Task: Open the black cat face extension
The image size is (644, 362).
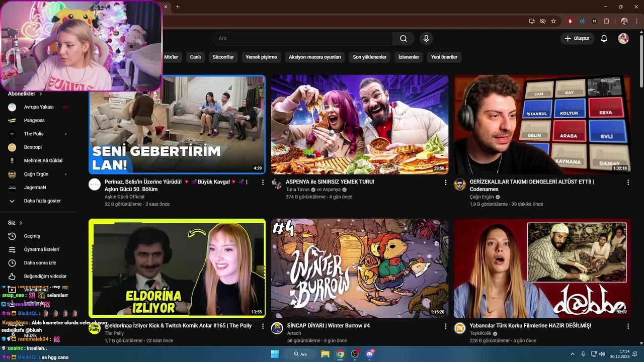Action: (x=594, y=21)
